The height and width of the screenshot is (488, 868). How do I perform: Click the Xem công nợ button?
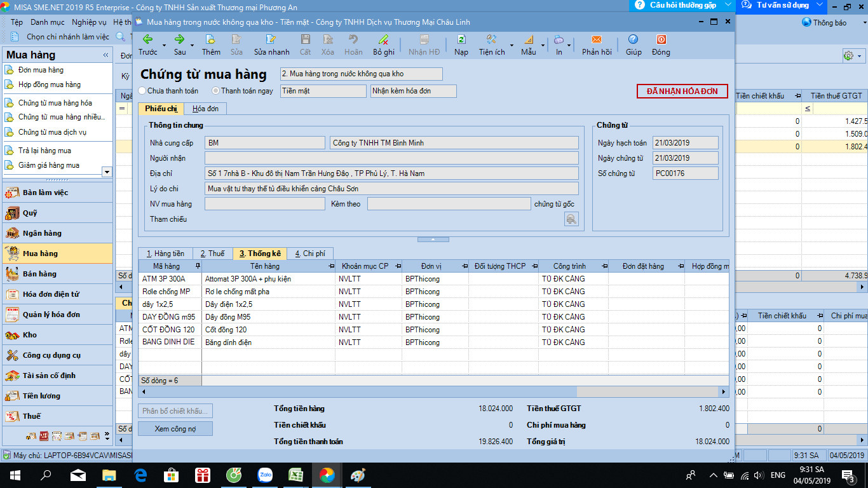point(175,429)
